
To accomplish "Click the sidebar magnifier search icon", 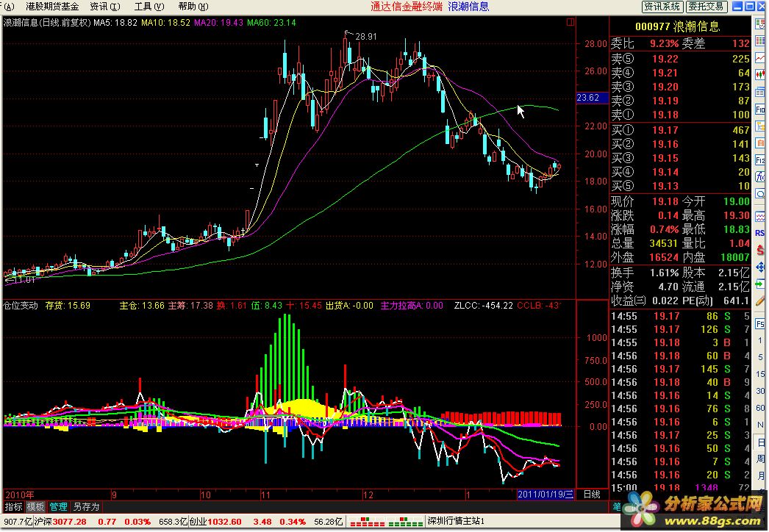I will coord(760,194).
